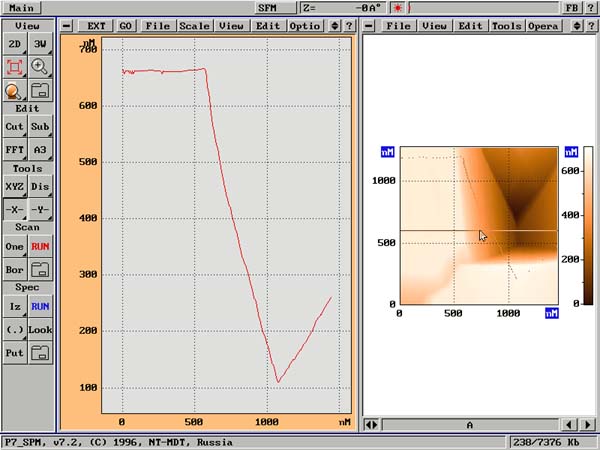Select the XYZ tool button
The height and width of the screenshot is (450, 600).
[14, 186]
